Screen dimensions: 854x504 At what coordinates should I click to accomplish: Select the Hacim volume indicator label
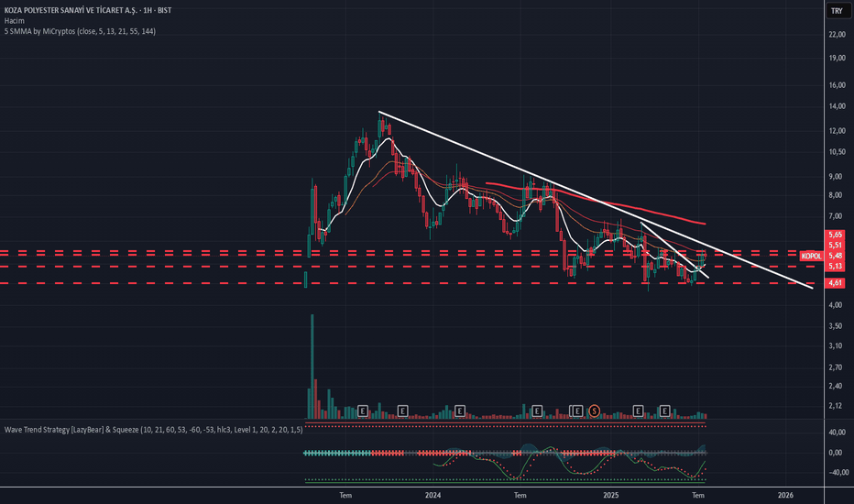(x=14, y=21)
